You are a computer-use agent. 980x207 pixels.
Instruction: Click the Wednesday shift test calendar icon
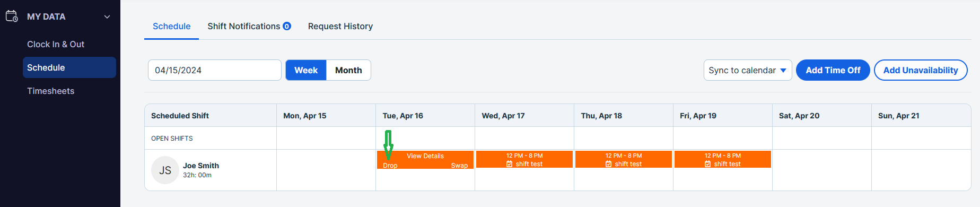(510, 164)
